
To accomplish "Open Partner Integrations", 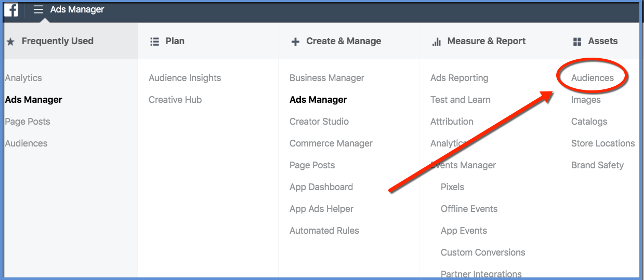I will click(x=481, y=274).
